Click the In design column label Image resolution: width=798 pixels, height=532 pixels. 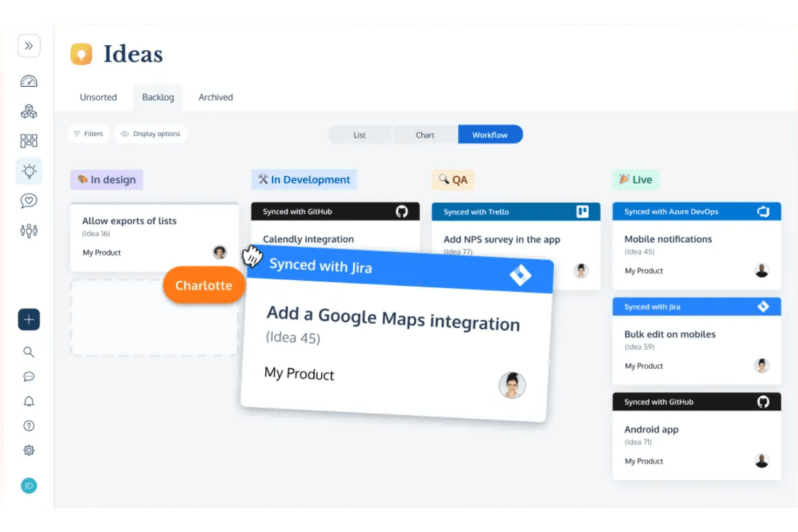point(107,180)
